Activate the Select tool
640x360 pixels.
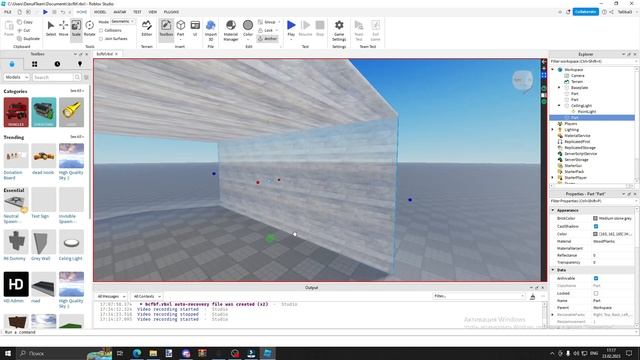51,28
